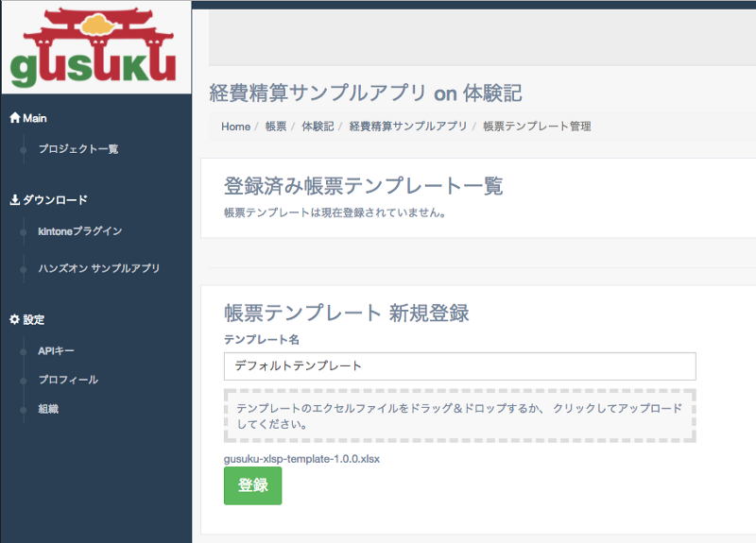Open the 組織 settings
Image resolution: width=756 pixels, height=543 pixels.
(48, 409)
